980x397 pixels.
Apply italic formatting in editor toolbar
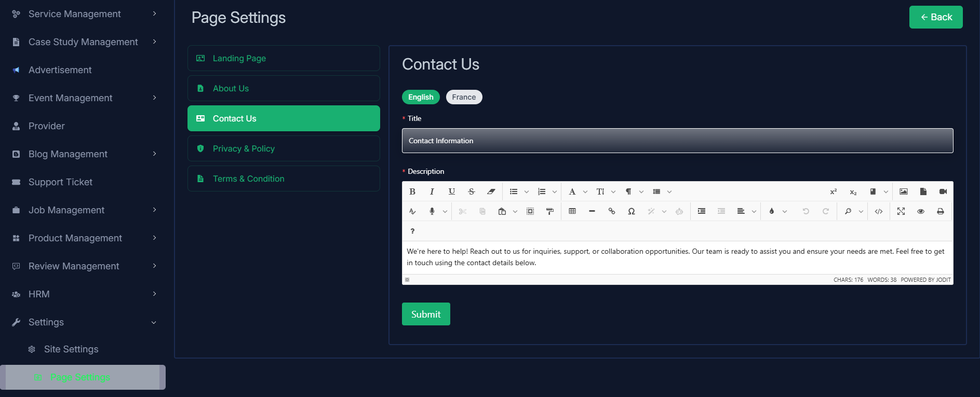pyautogui.click(x=432, y=191)
